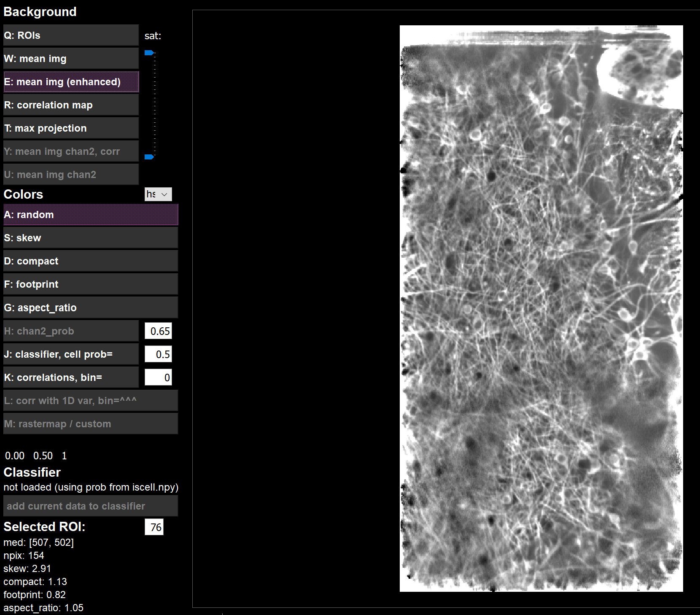Click add current data to classifier

[x=90, y=506]
